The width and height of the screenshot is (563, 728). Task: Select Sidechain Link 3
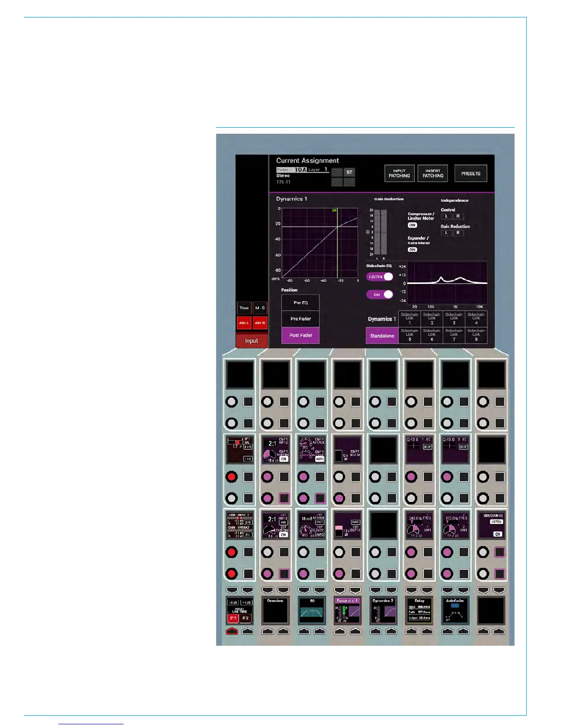click(454, 319)
